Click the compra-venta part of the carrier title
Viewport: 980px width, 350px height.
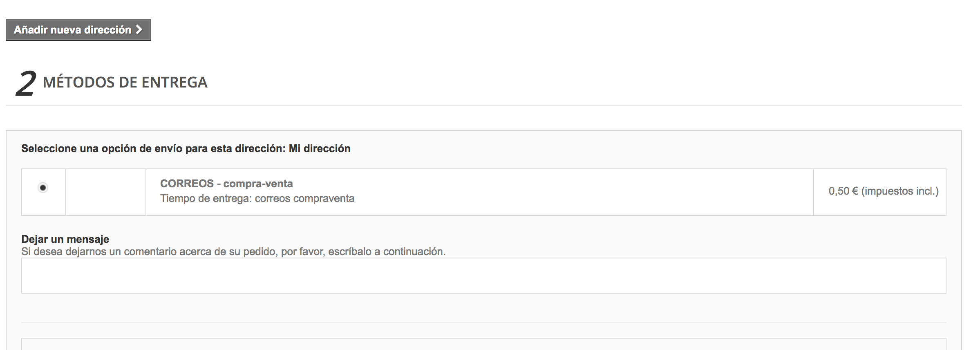tap(258, 184)
